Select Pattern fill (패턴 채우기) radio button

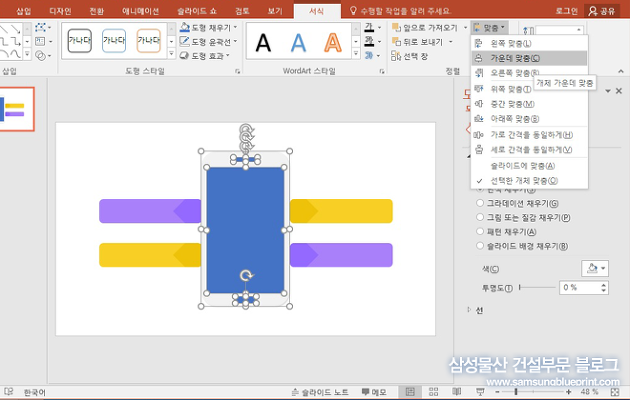pyautogui.click(x=480, y=231)
